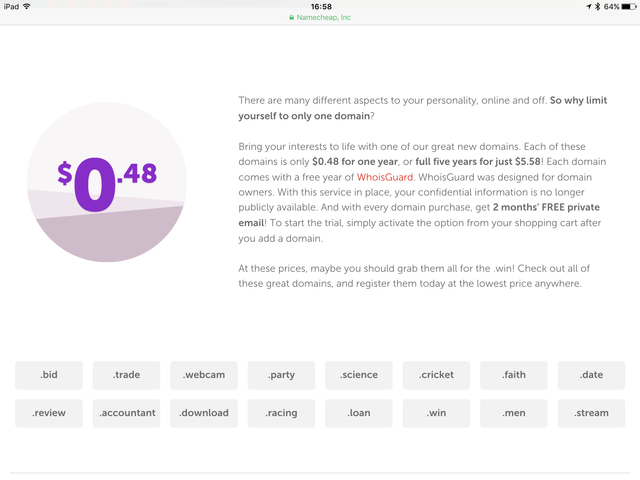Tap the location arrow status icon

pyautogui.click(x=587, y=6)
